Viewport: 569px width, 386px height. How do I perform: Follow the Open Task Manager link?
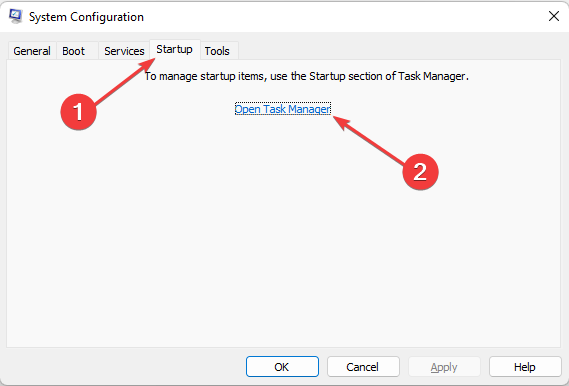tap(283, 109)
